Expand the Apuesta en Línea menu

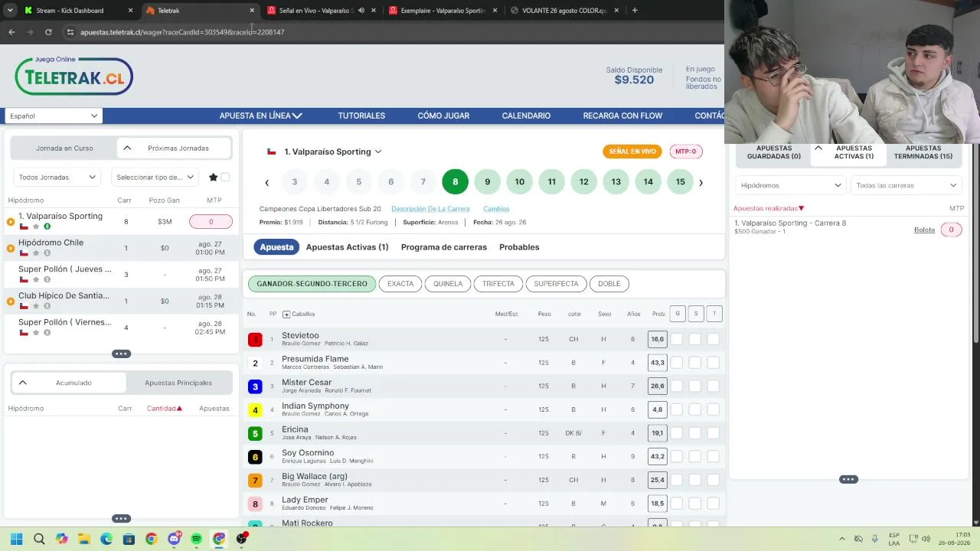click(x=261, y=116)
